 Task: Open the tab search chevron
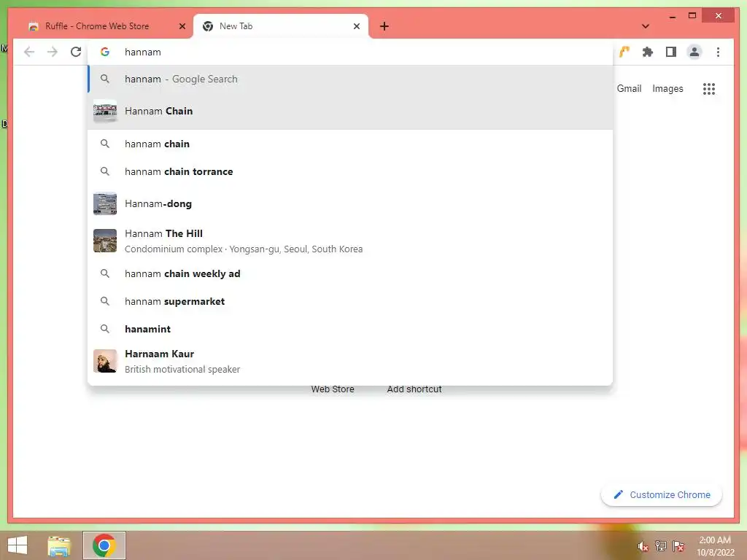(646, 26)
